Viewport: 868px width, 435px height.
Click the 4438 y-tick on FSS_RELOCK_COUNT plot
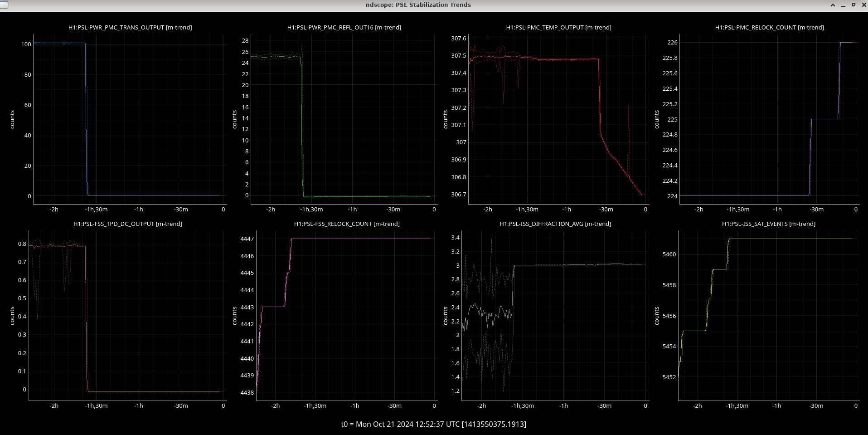coord(247,393)
